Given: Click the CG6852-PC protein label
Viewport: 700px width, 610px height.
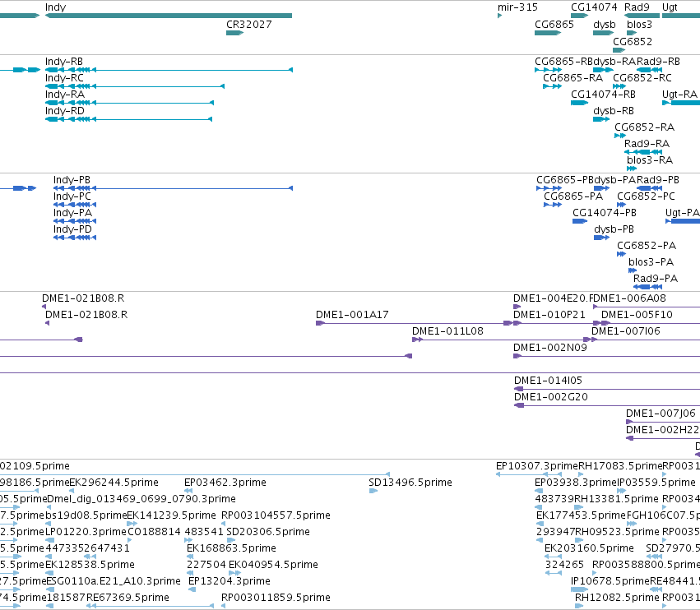Looking at the screenshot, I should (x=646, y=196).
